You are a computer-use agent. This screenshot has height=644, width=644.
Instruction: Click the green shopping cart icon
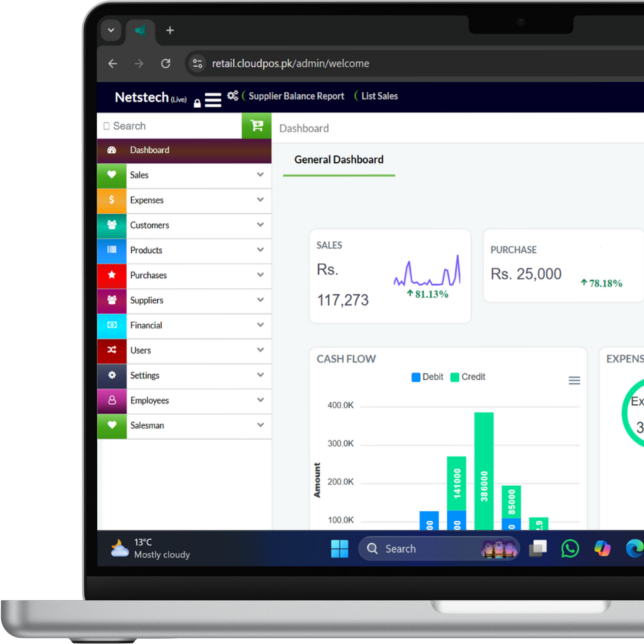(x=257, y=126)
